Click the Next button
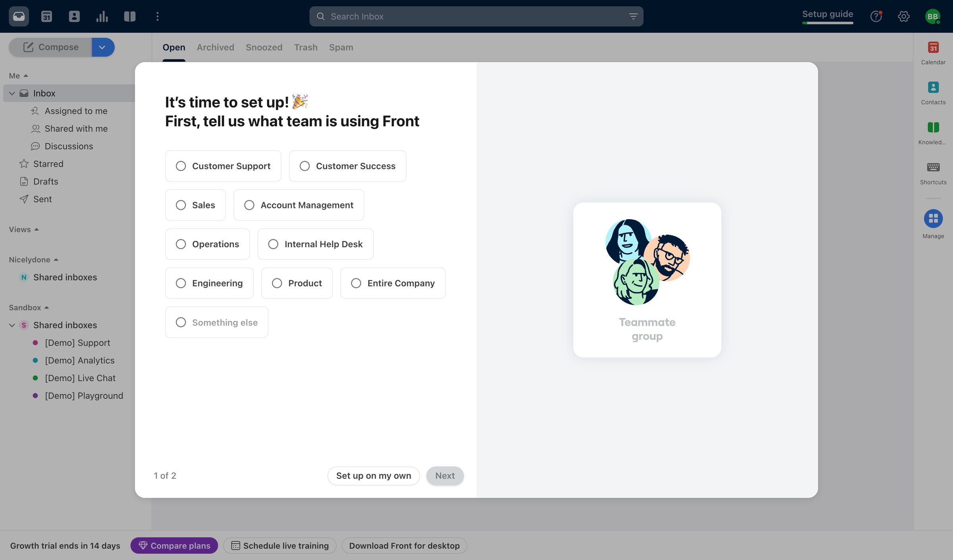953x560 pixels. [445, 475]
